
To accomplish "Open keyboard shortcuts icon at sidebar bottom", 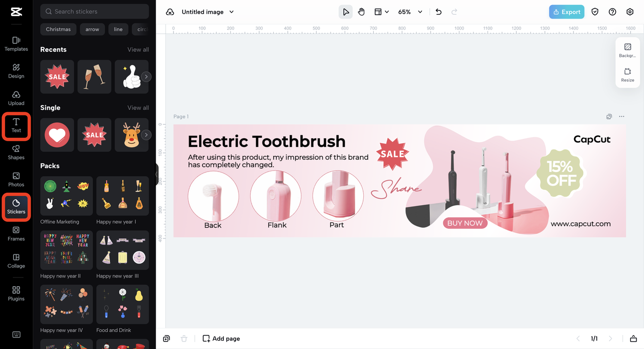I will [16, 335].
